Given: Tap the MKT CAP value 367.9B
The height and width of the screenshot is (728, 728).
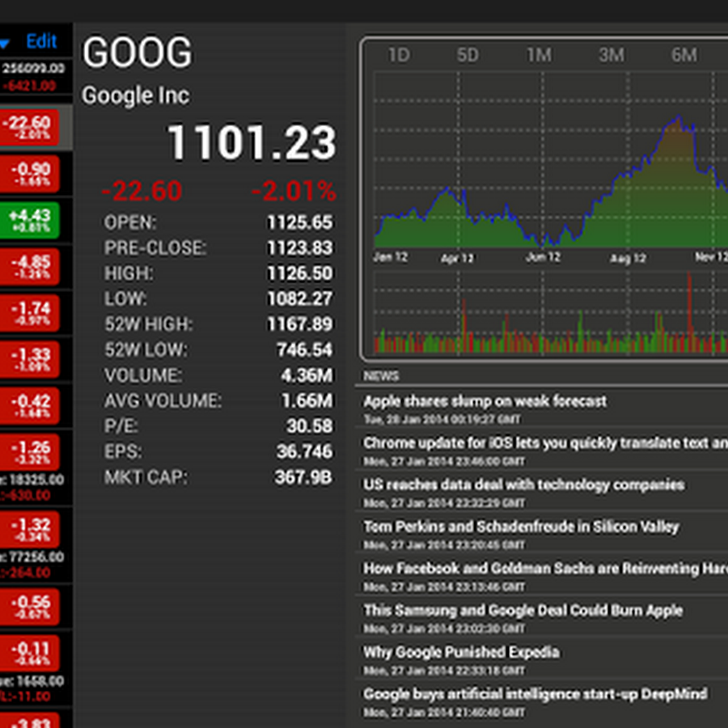Looking at the screenshot, I should click(303, 477).
